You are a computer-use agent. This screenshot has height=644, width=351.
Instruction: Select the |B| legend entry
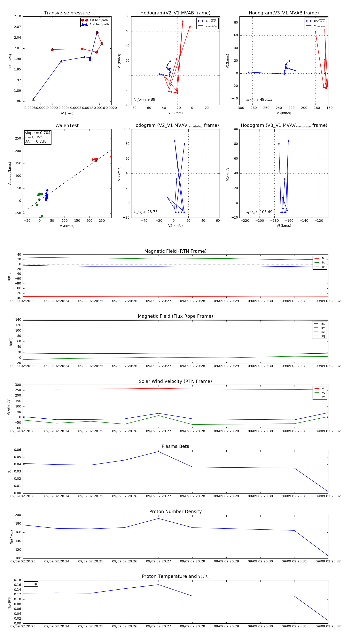pyautogui.click(x=320, y=336)
